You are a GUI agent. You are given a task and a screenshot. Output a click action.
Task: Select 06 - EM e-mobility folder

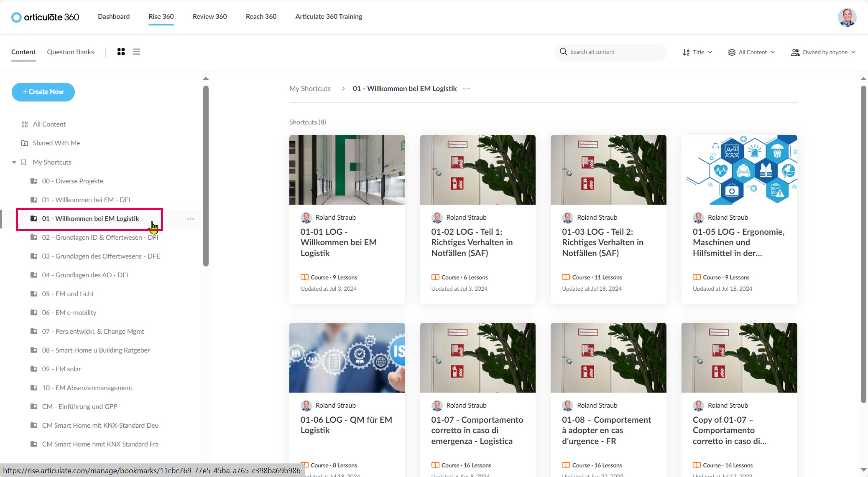coord(69,312)
